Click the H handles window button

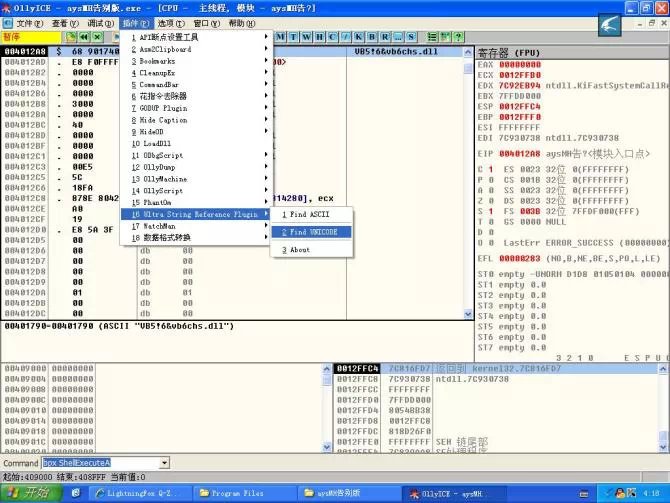click(x=318, y=37)
